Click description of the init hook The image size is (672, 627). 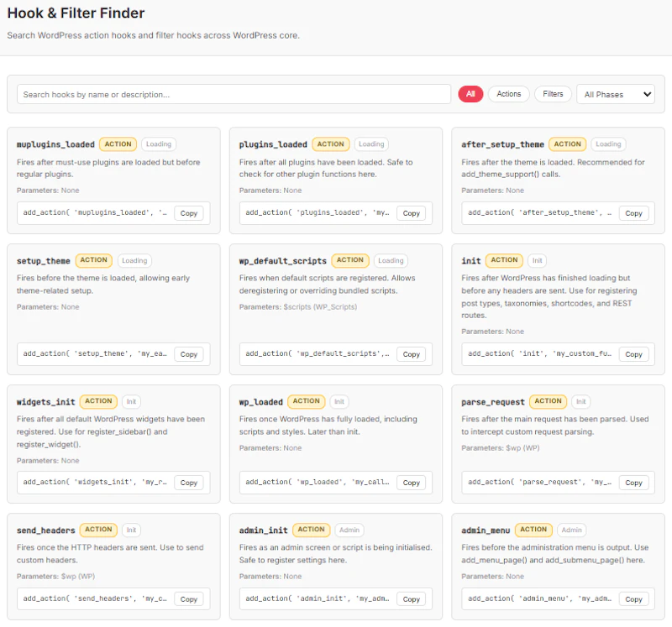[549, 296]
